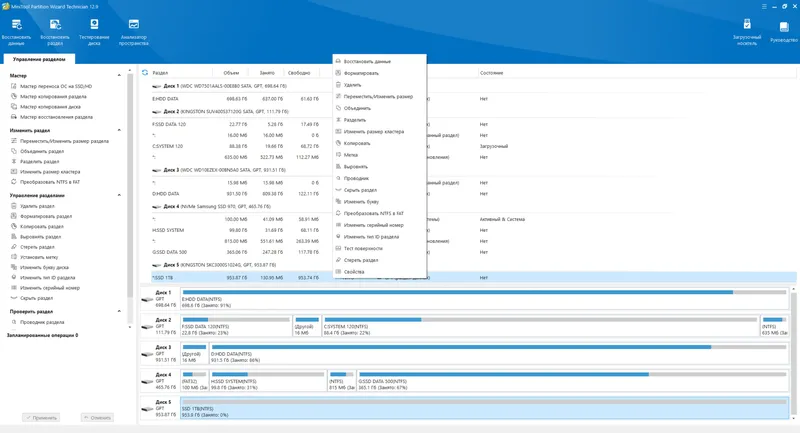Image resolution: width=800 pixels, height=433 pixels.
Task: Collapse the Изменить раздел sidebar section
Action: (119, 130)
